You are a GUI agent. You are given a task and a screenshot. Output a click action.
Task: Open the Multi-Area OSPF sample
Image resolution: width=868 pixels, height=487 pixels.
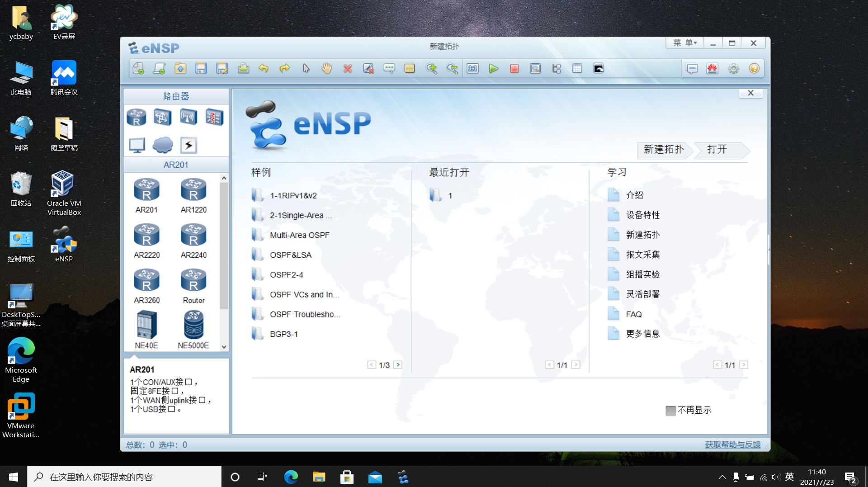(x=299, y=235)
